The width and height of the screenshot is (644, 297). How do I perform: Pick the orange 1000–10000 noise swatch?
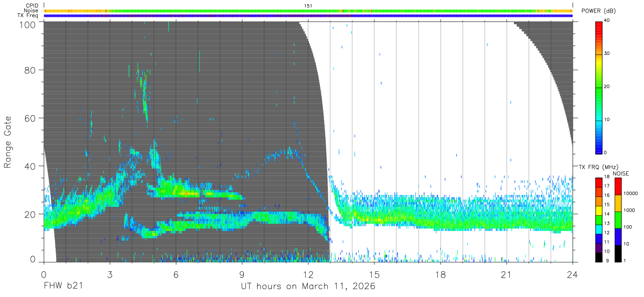pos(617,203)
